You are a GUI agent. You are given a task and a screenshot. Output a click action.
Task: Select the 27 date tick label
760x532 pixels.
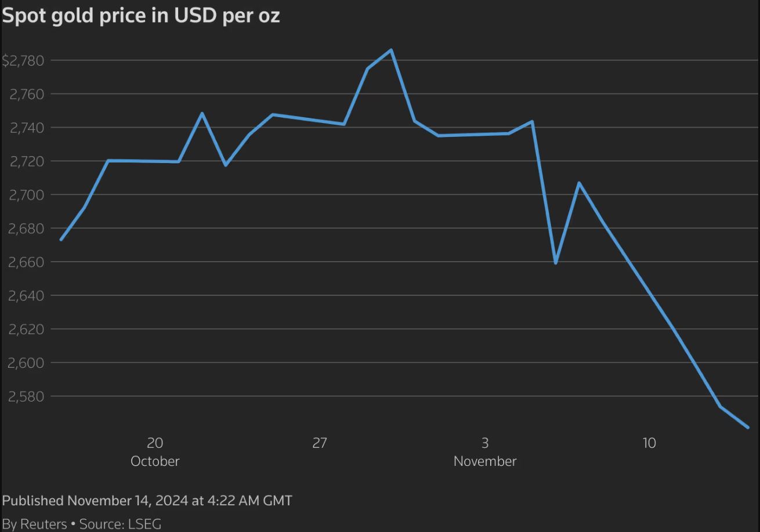[x=320, y=443]
